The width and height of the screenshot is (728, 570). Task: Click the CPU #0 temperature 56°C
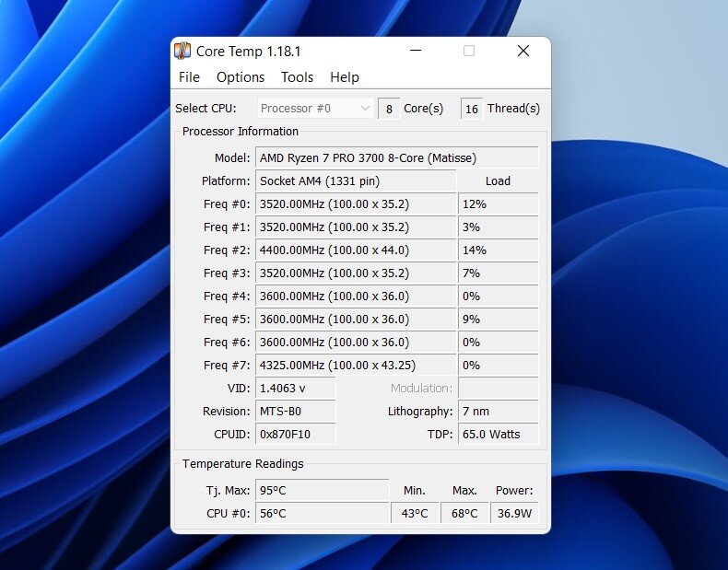click(323, 514)
